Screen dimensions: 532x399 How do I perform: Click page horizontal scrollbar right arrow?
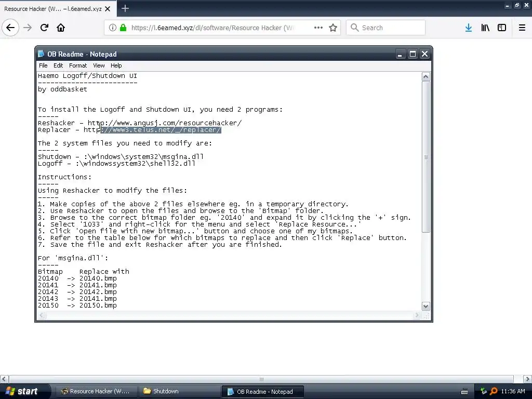click(528, 379)
